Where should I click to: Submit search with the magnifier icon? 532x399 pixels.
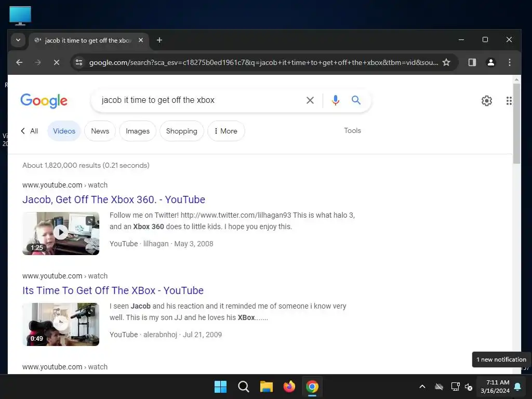point(356,100)
